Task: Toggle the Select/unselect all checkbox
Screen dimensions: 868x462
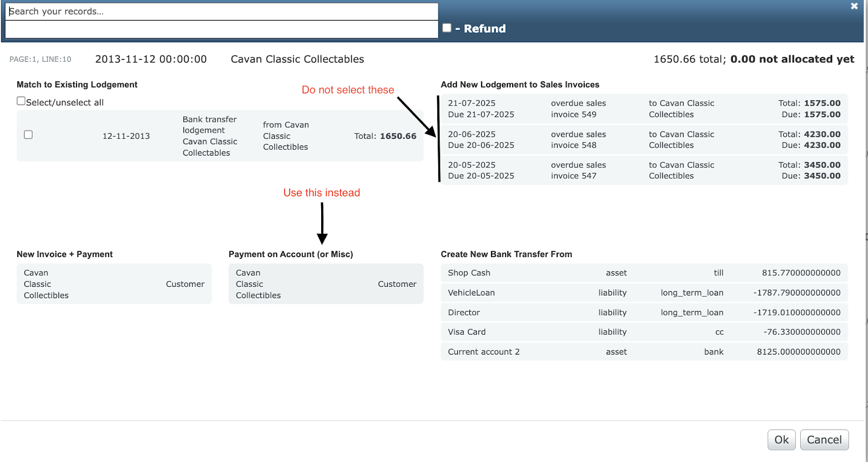Action: [x=21, y=101]
